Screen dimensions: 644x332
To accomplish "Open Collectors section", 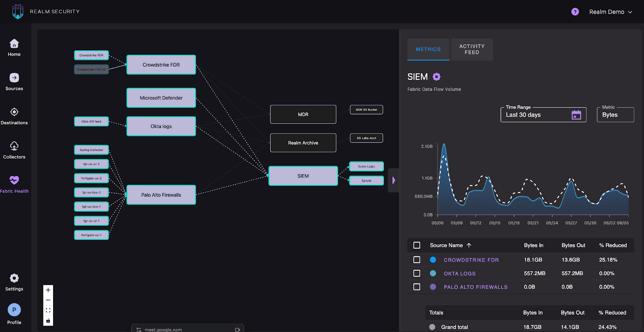I will tap(14, 150).
